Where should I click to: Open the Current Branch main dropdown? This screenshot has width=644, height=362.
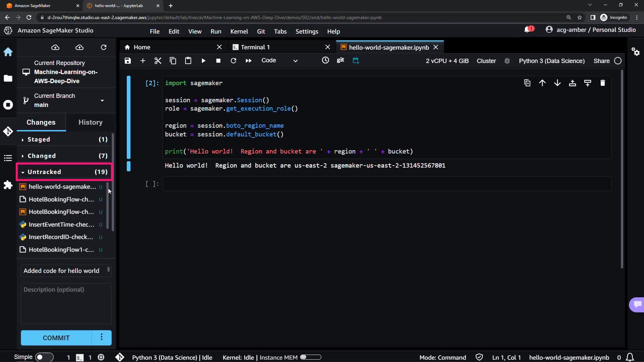102,100
